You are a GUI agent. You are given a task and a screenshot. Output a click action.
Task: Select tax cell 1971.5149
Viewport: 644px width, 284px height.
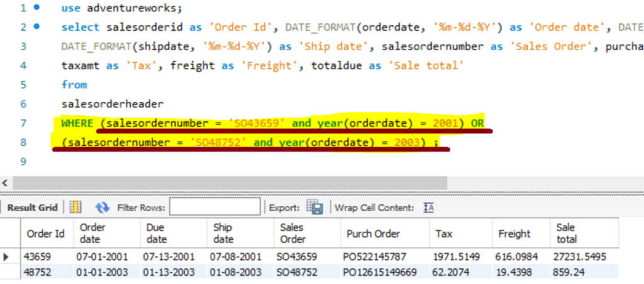tap(461, 257)
